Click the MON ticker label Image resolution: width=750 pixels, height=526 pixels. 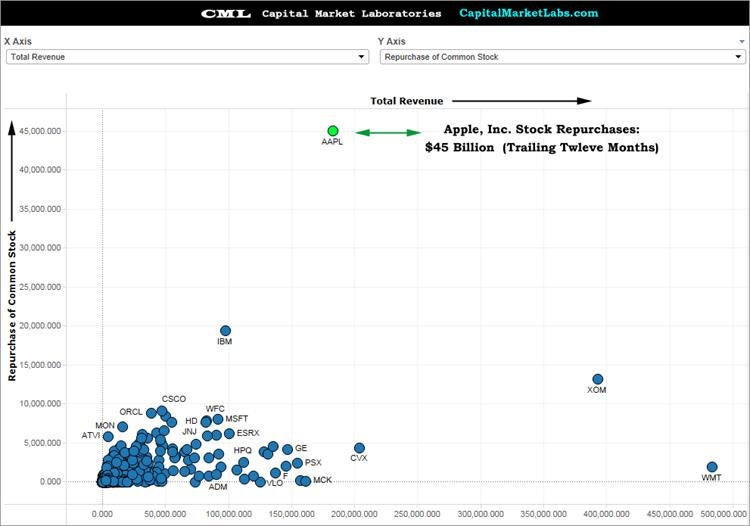[x=105, y=425]
